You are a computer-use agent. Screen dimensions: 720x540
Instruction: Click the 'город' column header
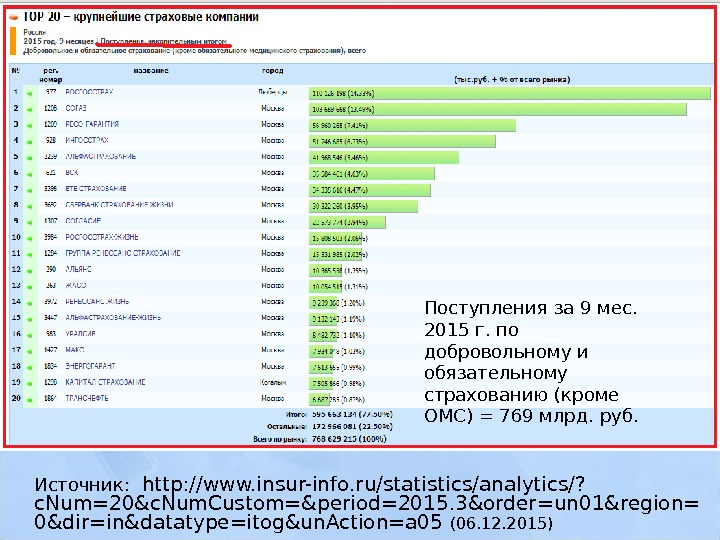coord(272,71)
